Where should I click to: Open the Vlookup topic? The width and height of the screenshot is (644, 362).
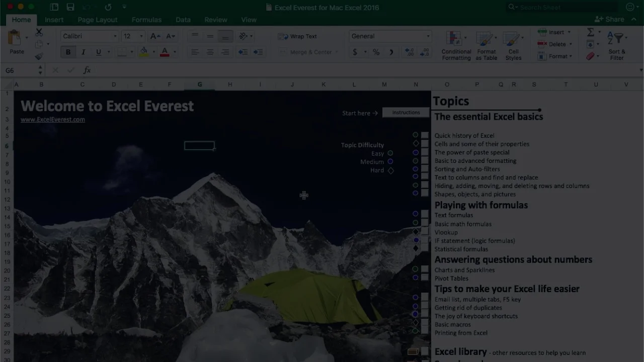pyautogui.click(x=446, y=232)
